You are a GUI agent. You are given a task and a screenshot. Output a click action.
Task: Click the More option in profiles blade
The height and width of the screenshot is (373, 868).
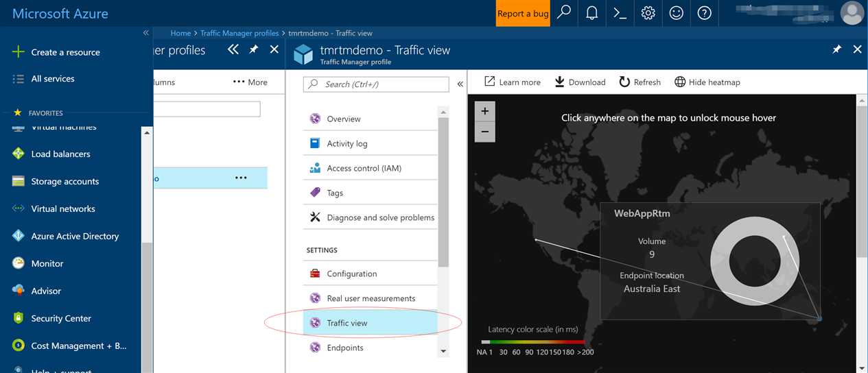tap(250, 82)
